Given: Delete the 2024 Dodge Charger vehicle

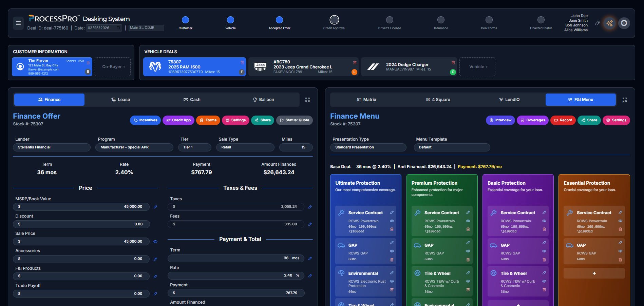Looking at the screenshot, I should click(x=453, y=63).
